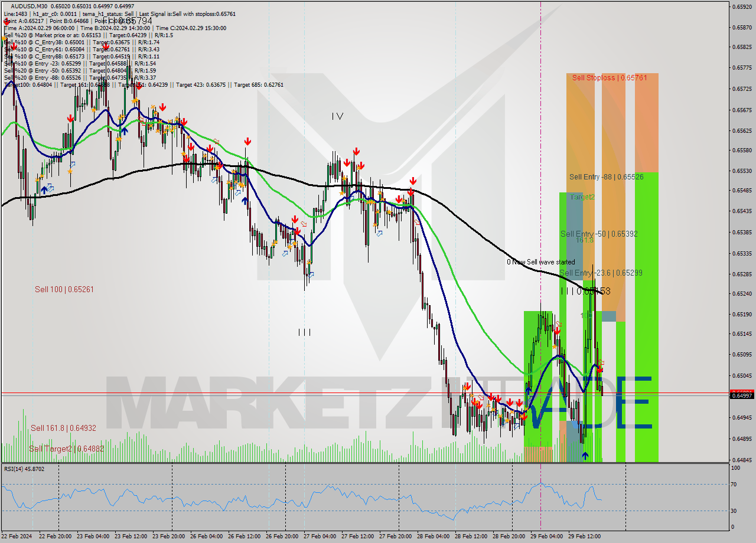756x543 pixels.
Task: Click the 'I I I' wave label below the trough
Action: coord(305,332)
